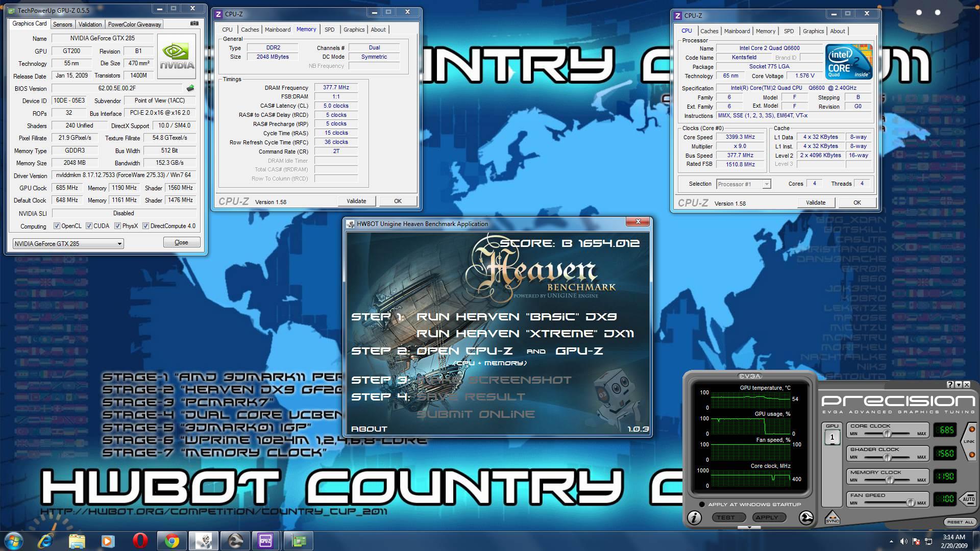Click the help question mark in Precision

[950, 385]
